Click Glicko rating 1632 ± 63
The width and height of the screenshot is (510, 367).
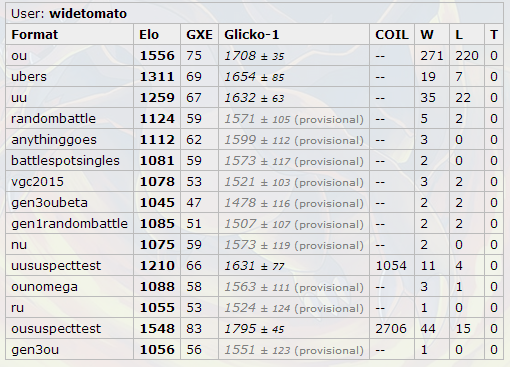[254, 98]
